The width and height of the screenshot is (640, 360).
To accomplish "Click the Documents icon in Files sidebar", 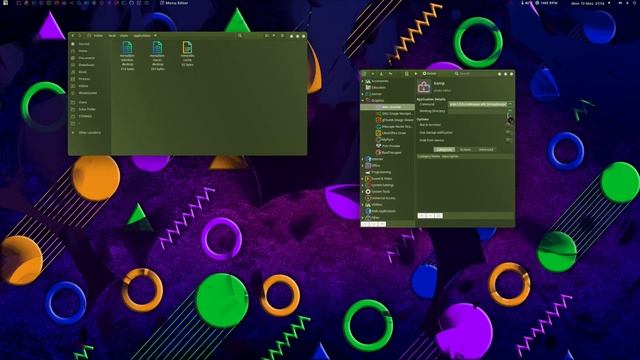I will [x=73, y=58].
